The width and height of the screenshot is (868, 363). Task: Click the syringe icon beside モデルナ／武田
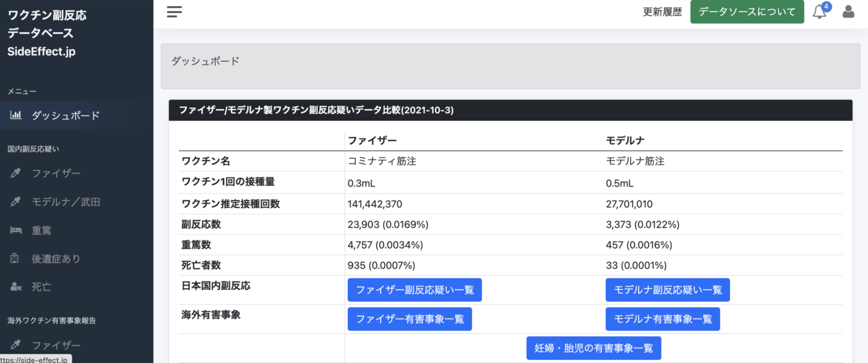(x=16, y=202)
